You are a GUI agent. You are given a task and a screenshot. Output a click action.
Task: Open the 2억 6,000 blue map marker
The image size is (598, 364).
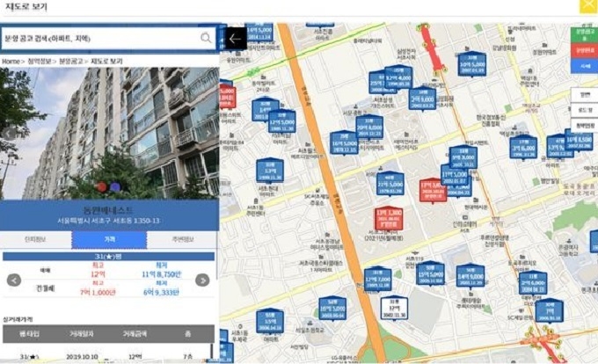tap(533, 282)
